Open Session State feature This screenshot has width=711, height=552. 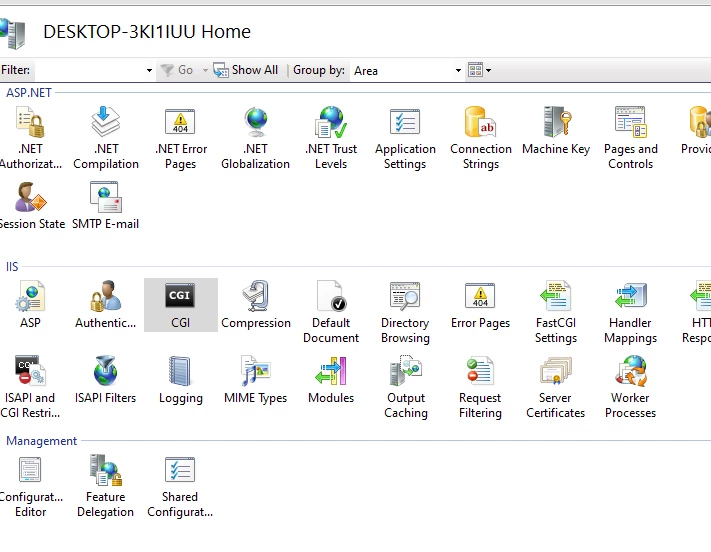tap(30, 205)
